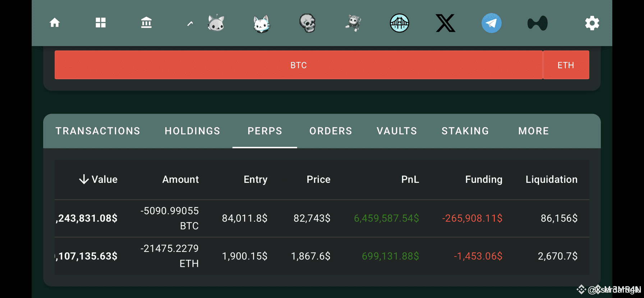The height and width of the screenshot is (298, 644).
Task: Open the skull icon
Action: pos(308,23)
